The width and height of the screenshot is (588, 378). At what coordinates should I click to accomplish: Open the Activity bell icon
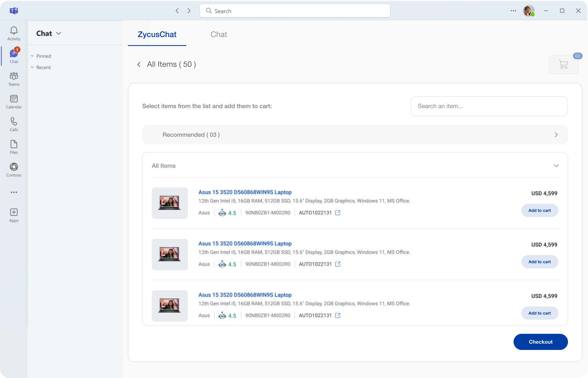pyautogui.click(x=14, y=33)
